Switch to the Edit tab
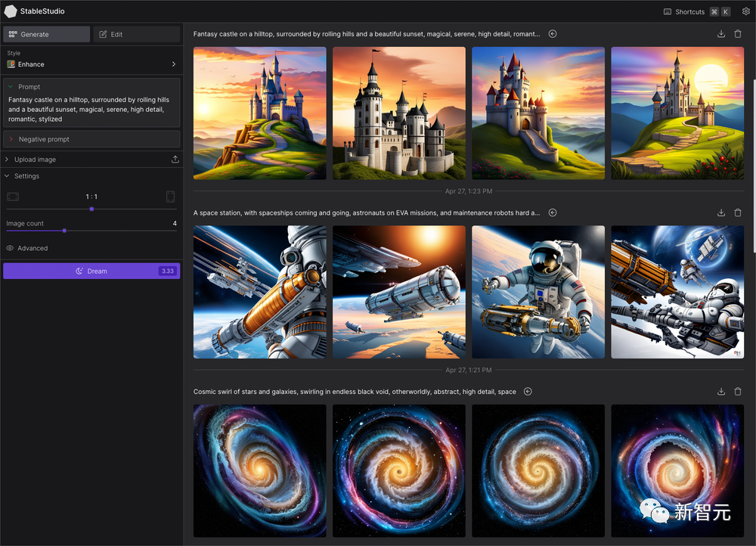 coord(136,34)
